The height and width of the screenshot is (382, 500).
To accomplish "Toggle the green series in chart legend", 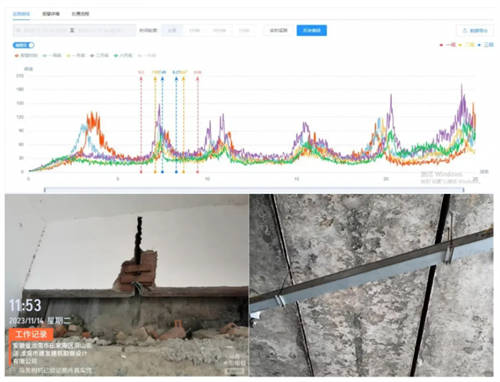I will pyautogui.click(x=123, y=56).
